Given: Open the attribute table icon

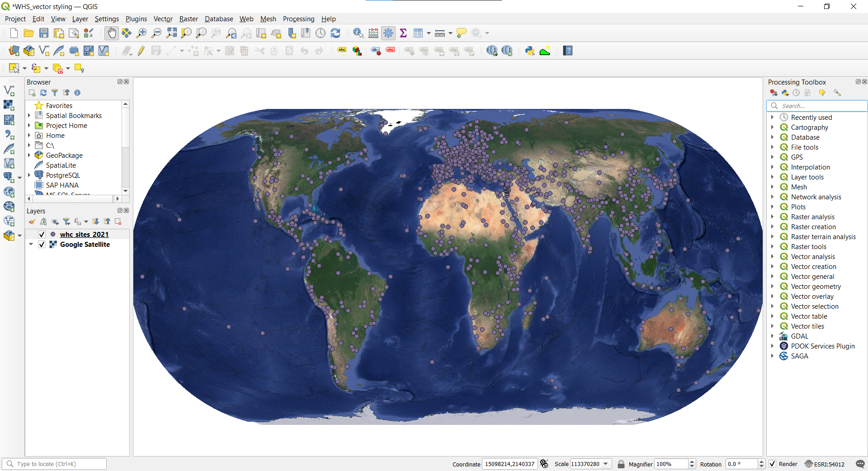Looking at the screenshot, I should (418, 33).
